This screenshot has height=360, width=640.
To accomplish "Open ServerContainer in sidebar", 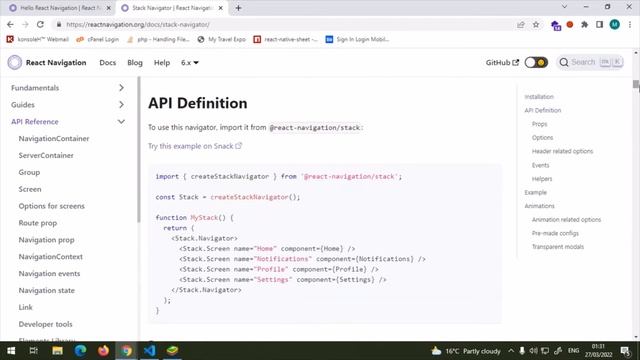I will tap(46, 156).
